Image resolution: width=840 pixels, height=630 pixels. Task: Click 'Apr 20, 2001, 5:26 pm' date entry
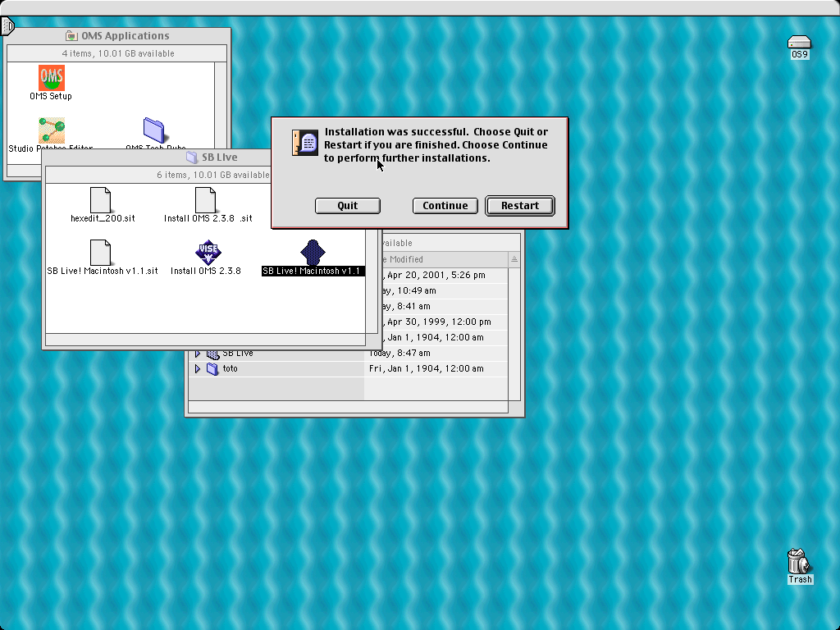[x=436, y=275]
